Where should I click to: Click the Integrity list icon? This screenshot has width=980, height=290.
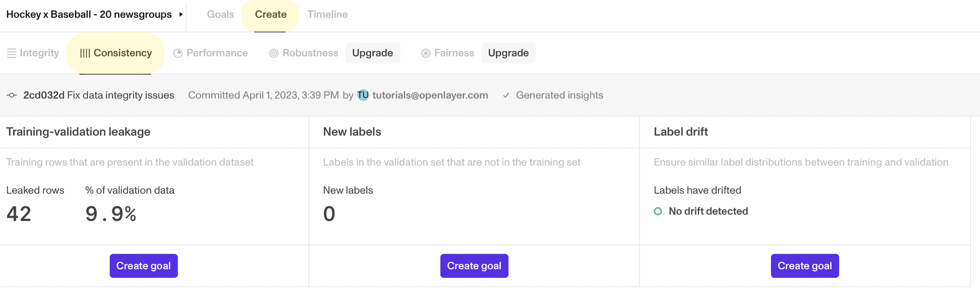(x=11, y=53)
